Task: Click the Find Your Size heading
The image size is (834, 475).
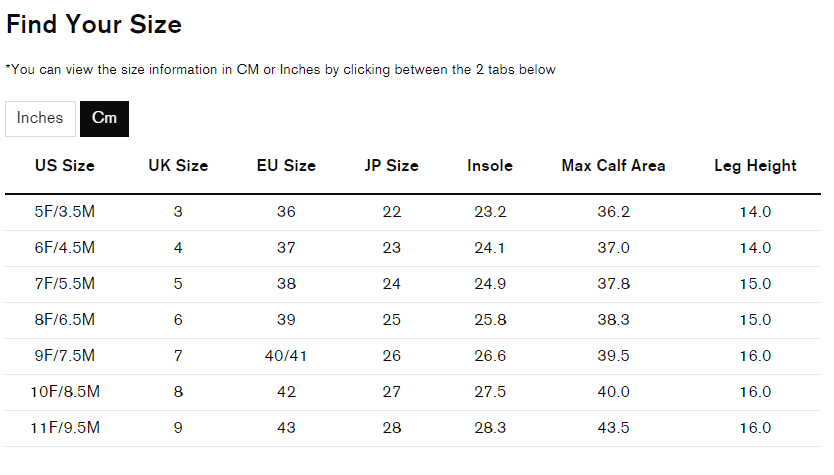Action: 94,24
